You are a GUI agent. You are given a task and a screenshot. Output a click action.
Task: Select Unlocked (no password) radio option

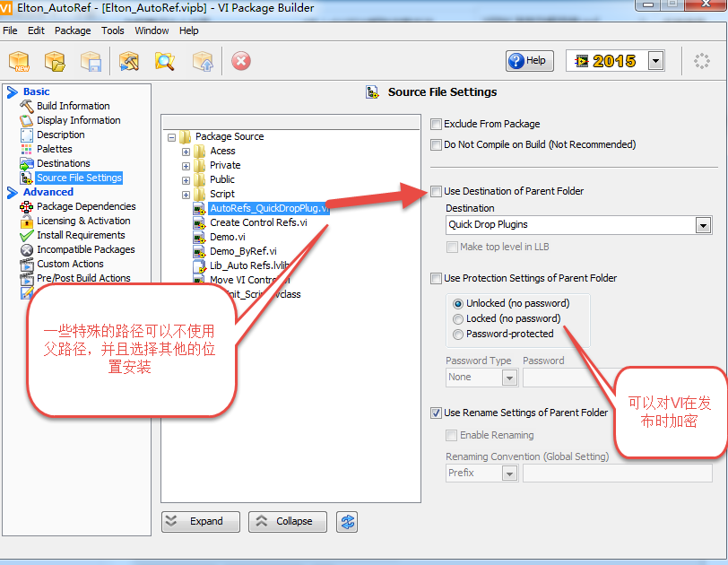tap(458, 304)
